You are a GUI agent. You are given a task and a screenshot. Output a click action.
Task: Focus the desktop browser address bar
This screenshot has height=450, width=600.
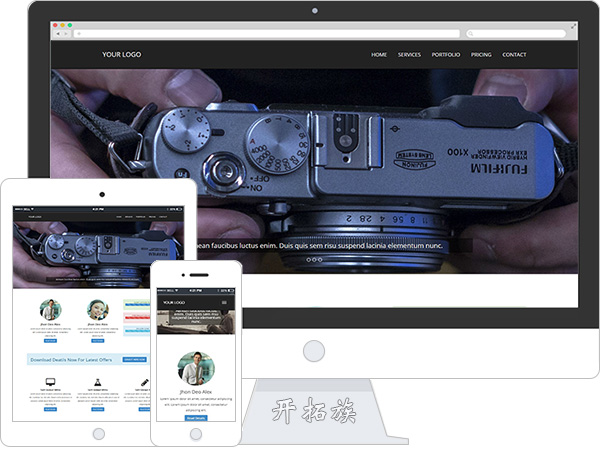[267, 34]
